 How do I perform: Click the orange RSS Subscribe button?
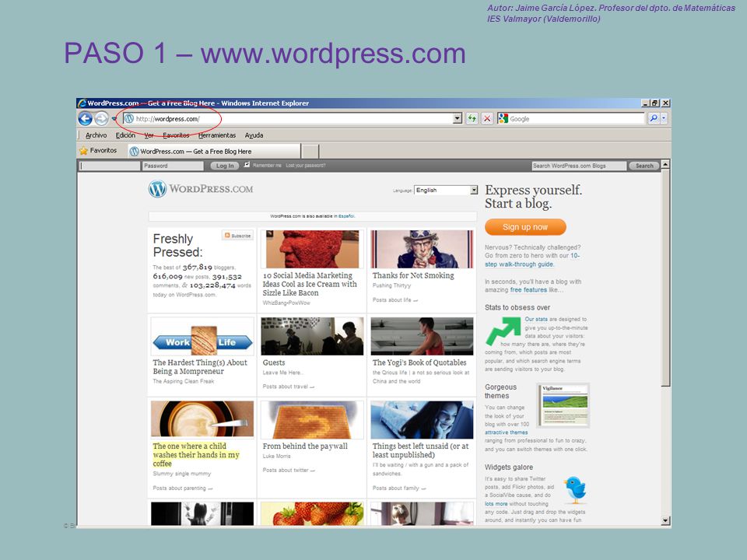point(238,235)
